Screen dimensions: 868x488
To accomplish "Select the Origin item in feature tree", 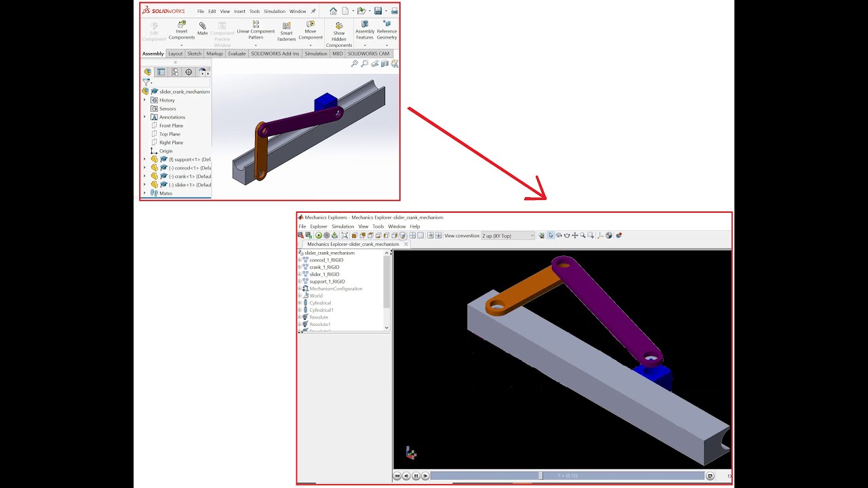I will (165, 151).
